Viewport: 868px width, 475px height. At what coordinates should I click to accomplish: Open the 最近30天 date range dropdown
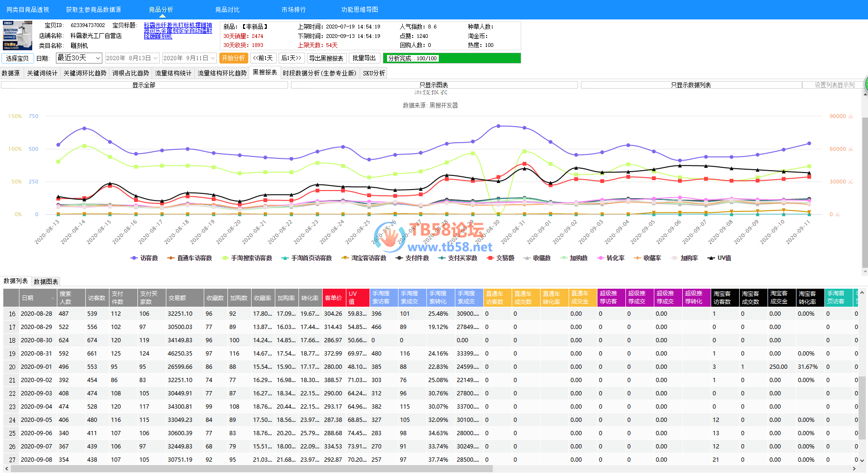98,58
